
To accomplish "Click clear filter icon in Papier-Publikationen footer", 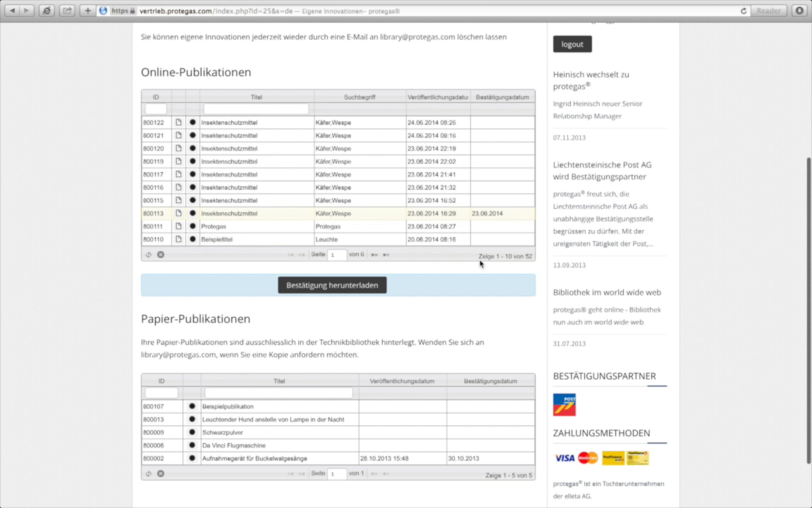I will pyautogui.click(x=161, y=473).
